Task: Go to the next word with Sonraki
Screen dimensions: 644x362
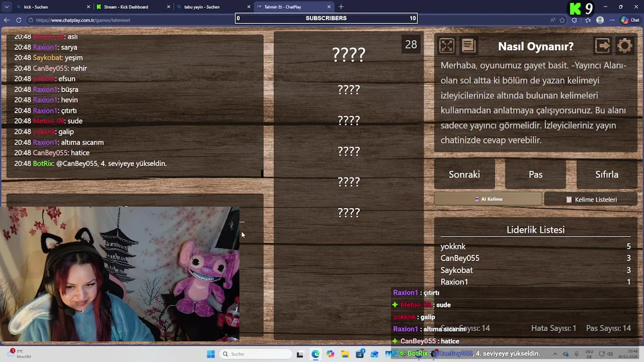Action: point(464,174)
